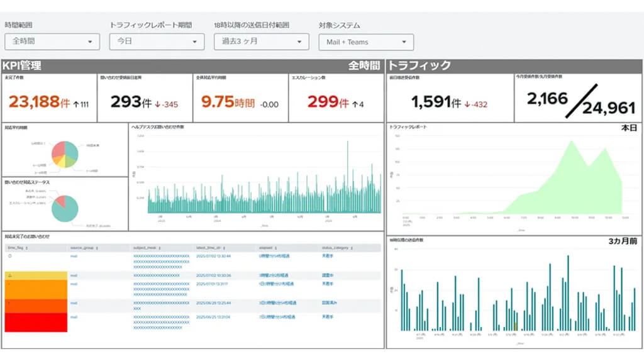Open the 18時以降の送信日付範囲 dropdown showing 過去3ヶ月
The width and height of the screenshot is (644, 361).
[262, 42]
